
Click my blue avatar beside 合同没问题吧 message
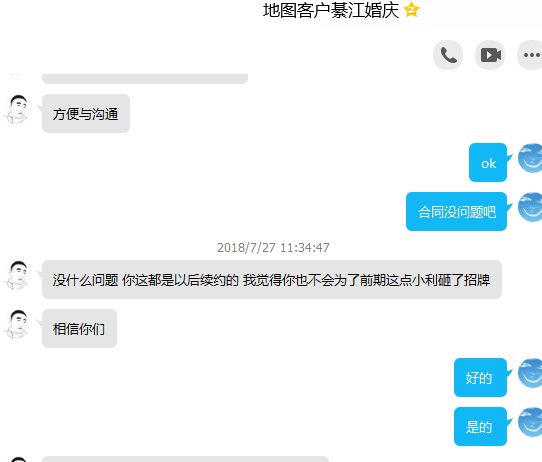click(530, 207)
